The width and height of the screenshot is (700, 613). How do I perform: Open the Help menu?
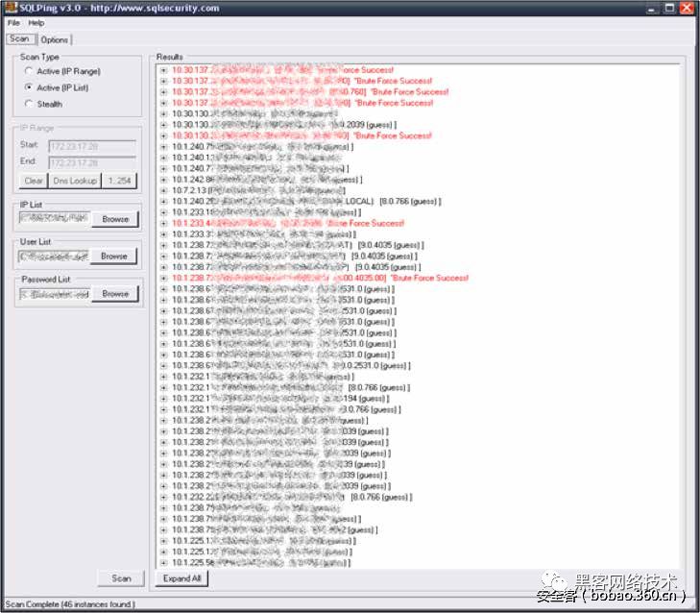(x=36, y=23)
